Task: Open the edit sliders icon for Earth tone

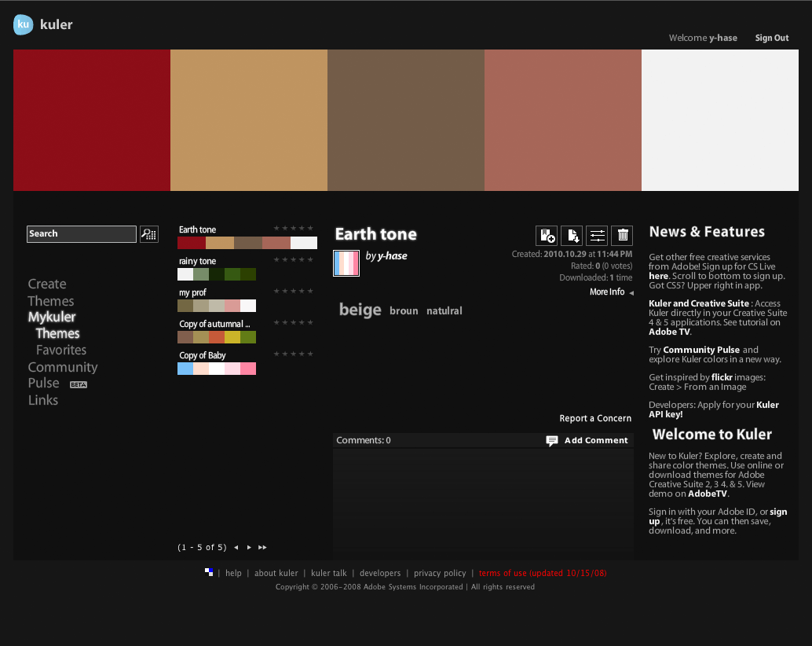Action: [x=597, y=236]
